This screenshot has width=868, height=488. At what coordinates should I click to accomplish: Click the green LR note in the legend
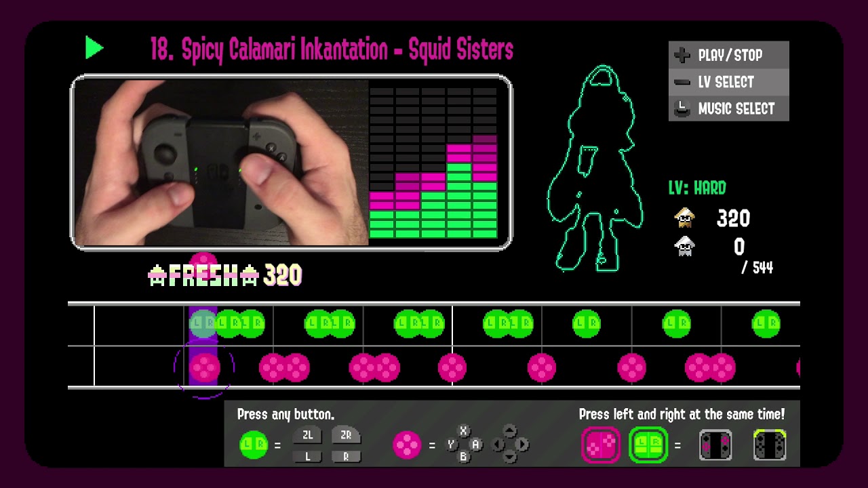tap(254, 445)
